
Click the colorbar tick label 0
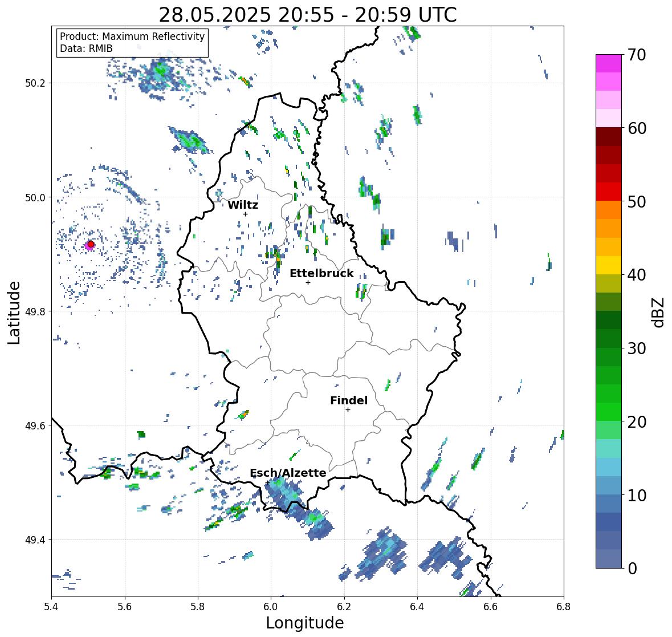click(632, 569)
